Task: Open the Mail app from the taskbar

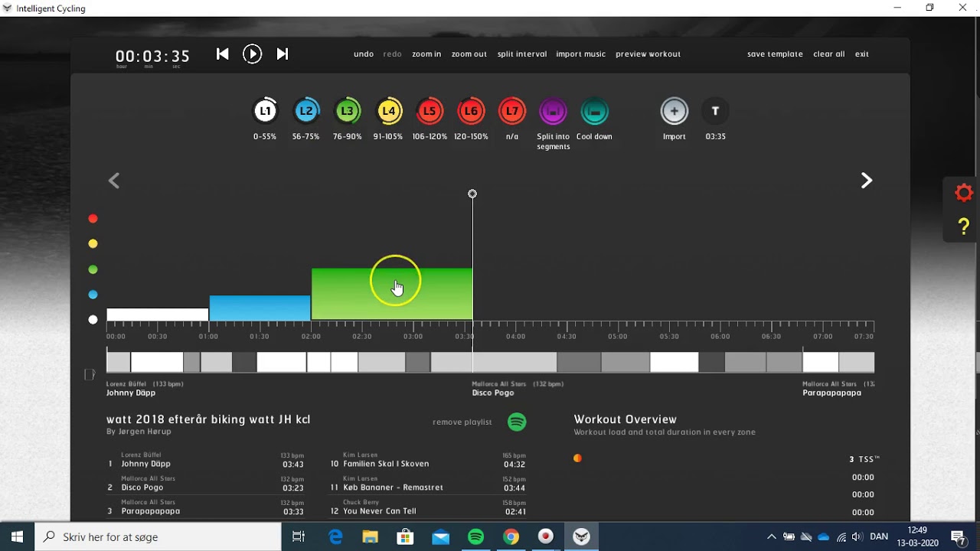Action: coord(440,536)
